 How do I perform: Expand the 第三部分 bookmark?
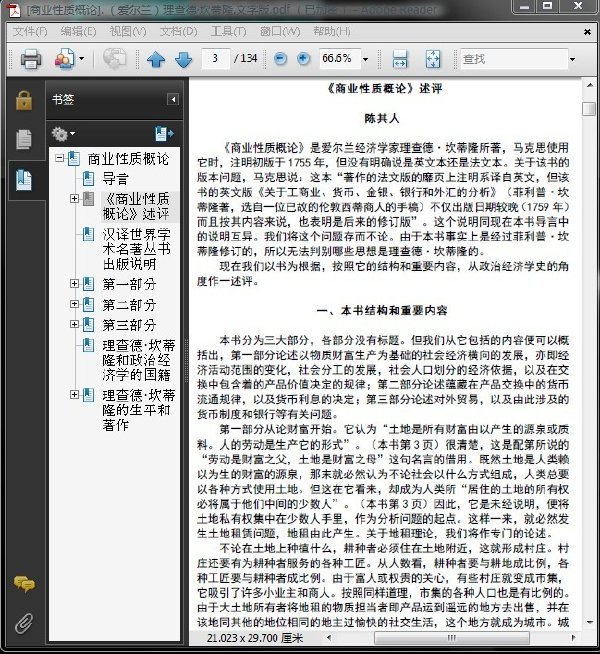(75, 324)
